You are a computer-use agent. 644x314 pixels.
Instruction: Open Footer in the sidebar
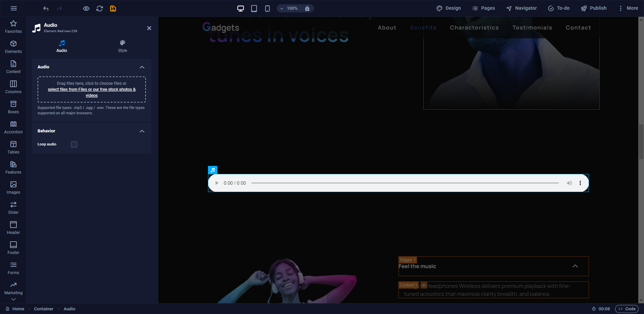coord(13,248)
